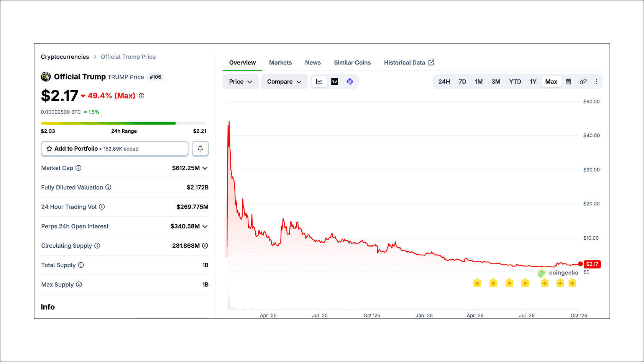Open the calendar date range picker
644x362 pixels.
point(568,82)
